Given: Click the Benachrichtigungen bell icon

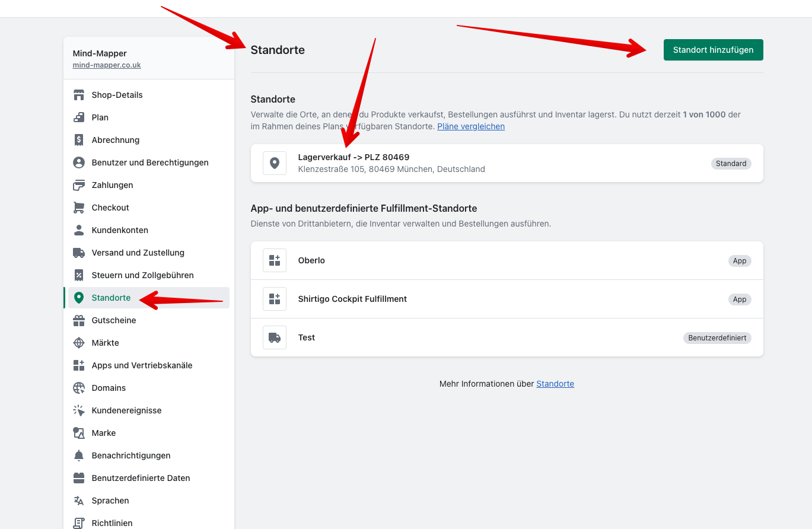Looking at the screenshot, I should pos(79,455).
